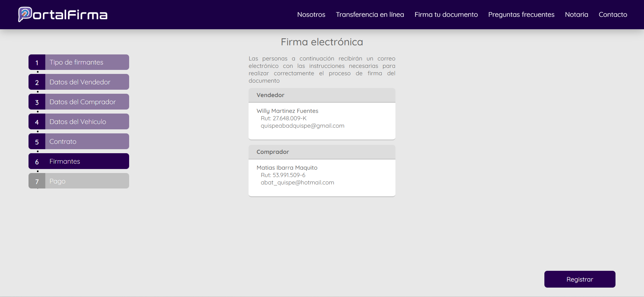Go to step 2 Datos del Vendedor
This screenshot has width=644, height=297.
(79, 82)
